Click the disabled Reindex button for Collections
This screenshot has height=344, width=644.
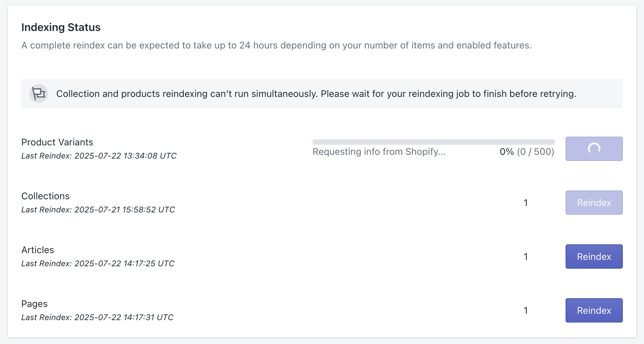pos(594,202)
